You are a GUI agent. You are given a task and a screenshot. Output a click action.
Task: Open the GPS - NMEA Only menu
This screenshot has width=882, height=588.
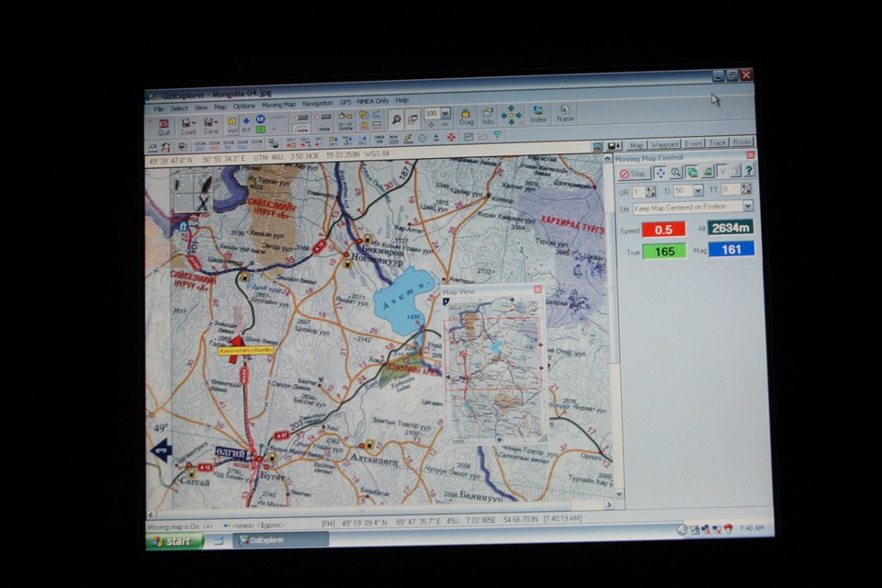(x=364, y=102)
